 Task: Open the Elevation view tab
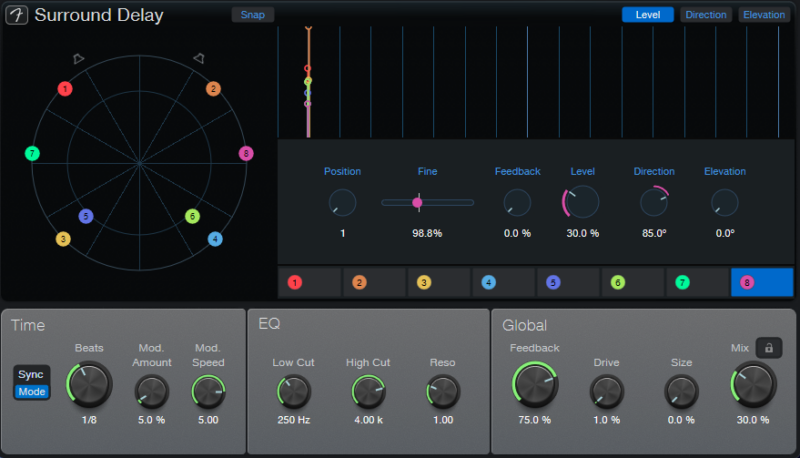pos(764,15)
